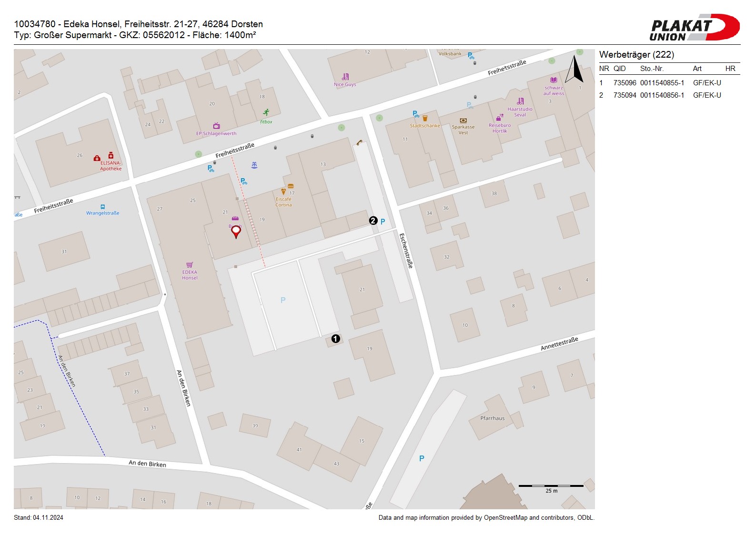This screenshot has width=756, height=535.
Task: Select billboard marker number 1
Action: tap(335, 339)
